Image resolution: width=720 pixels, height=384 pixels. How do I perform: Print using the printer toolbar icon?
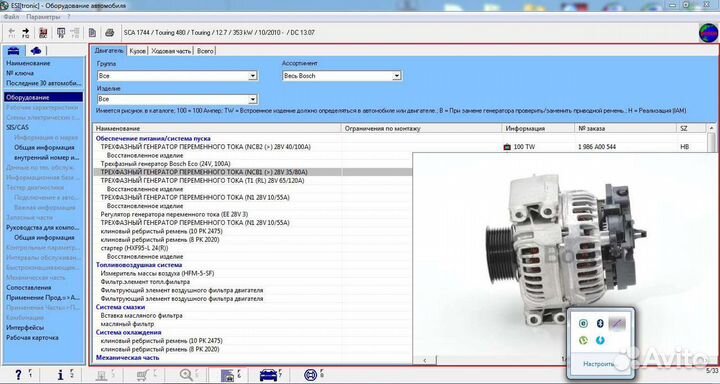pos(109,33)
